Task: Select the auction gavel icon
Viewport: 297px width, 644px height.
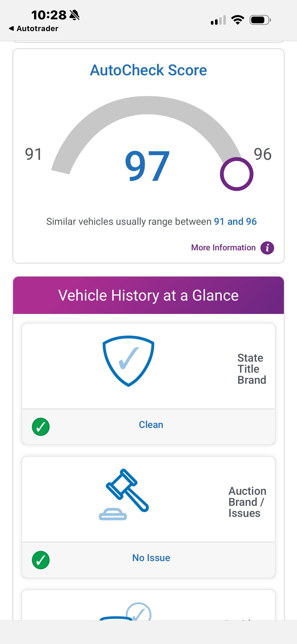Action: (124, 494)
